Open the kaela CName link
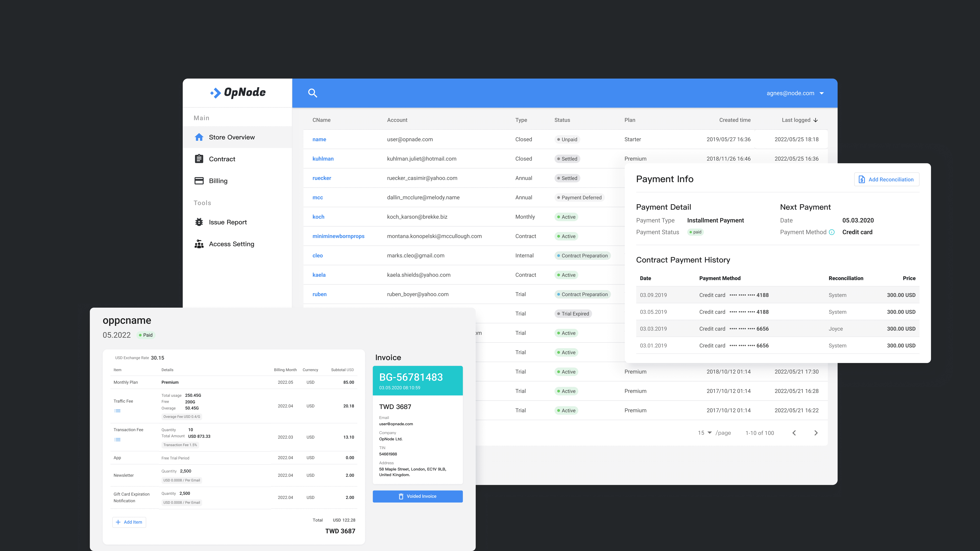 pyautogui.click(x=319, y=275)
